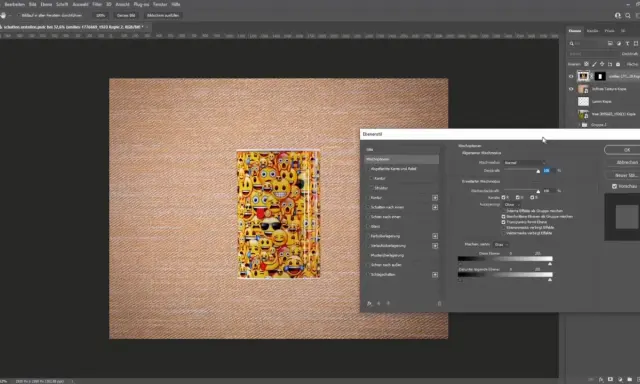
Task: Open the layer search filter type dropdown
Action: click(587, 43)
